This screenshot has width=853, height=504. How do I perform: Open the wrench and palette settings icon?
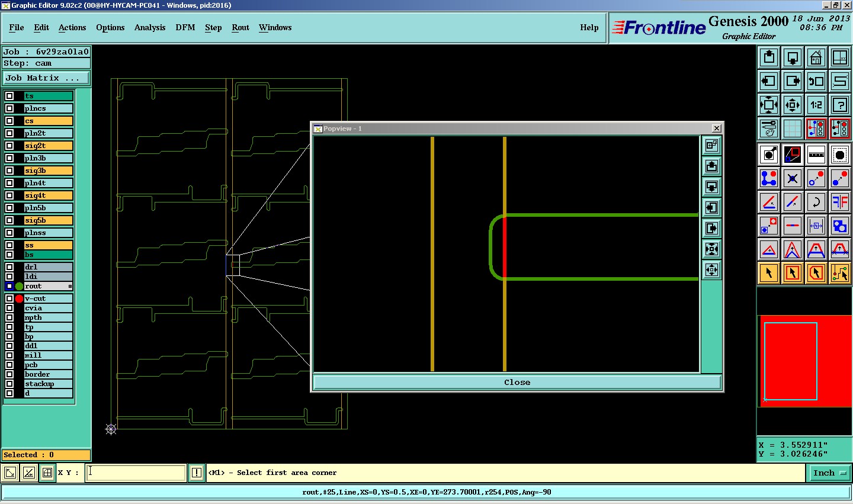click(x=769, y=129)
